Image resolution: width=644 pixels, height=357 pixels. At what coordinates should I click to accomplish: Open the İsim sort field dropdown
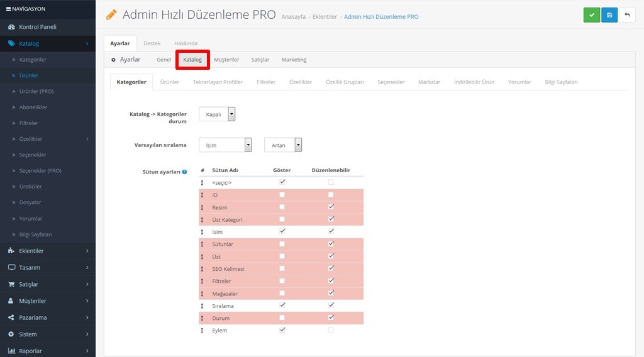[225, 145]
